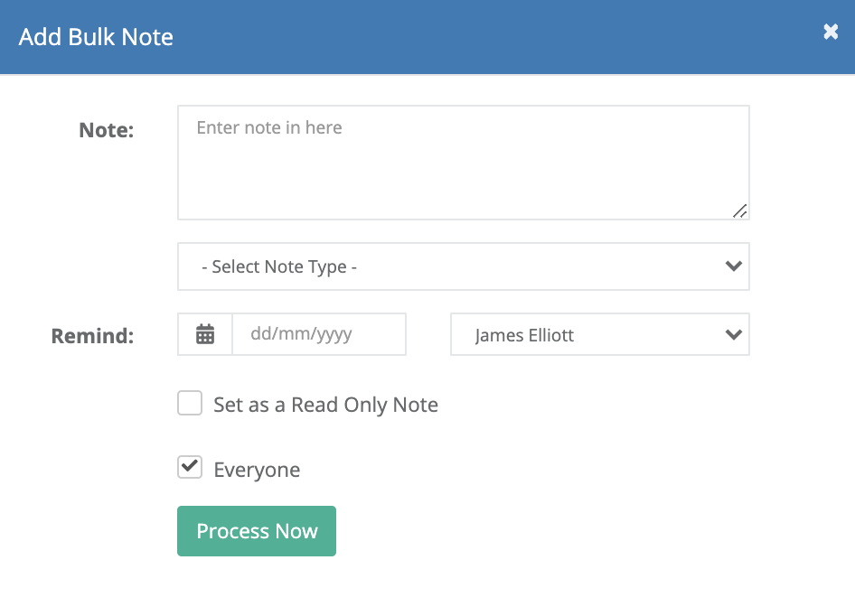Viewport: 855px width, 616px height.
Task: Click the Select Note Type chevron arrow
Action: (734, 266)
